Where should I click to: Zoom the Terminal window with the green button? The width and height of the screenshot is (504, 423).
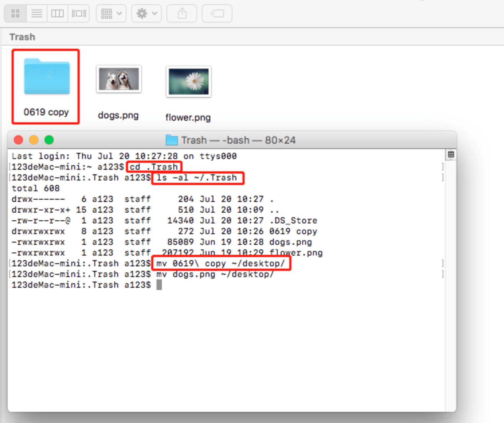coord(49,140)
